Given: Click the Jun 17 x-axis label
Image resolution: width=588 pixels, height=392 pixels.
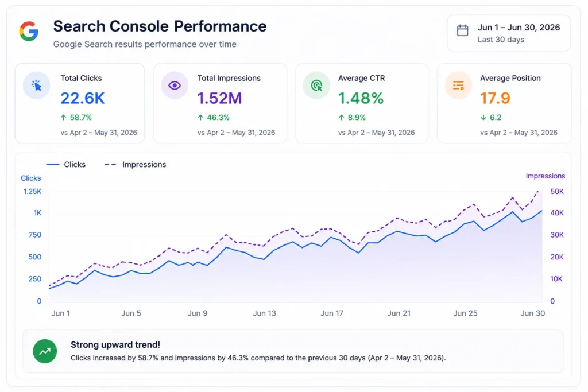Looking at the screenshot, I should tap(332, 313).
